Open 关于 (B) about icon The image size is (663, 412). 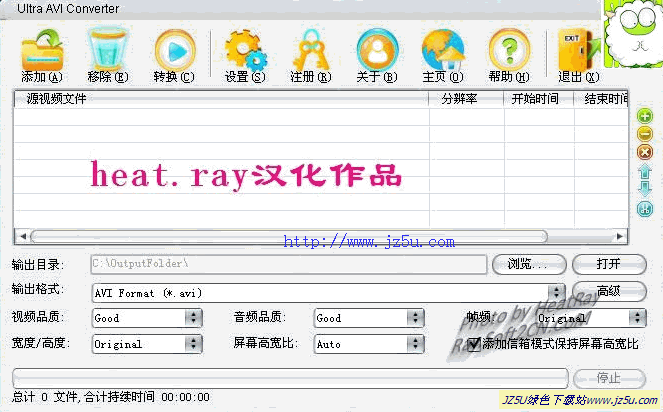[x=377, y=49]
